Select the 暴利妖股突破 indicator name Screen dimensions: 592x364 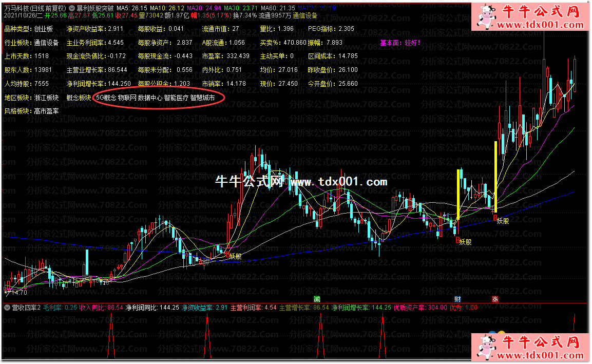coord(95,8)
